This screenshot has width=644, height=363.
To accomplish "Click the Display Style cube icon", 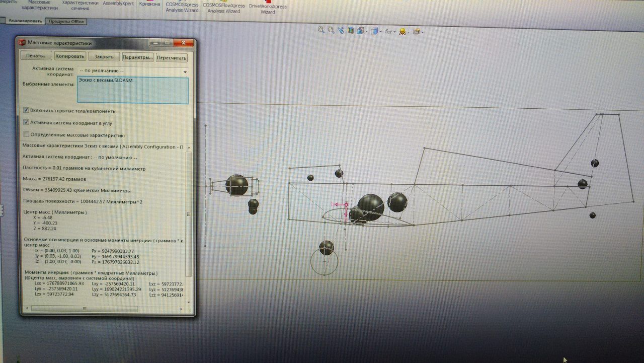I will tap(373, 31).
